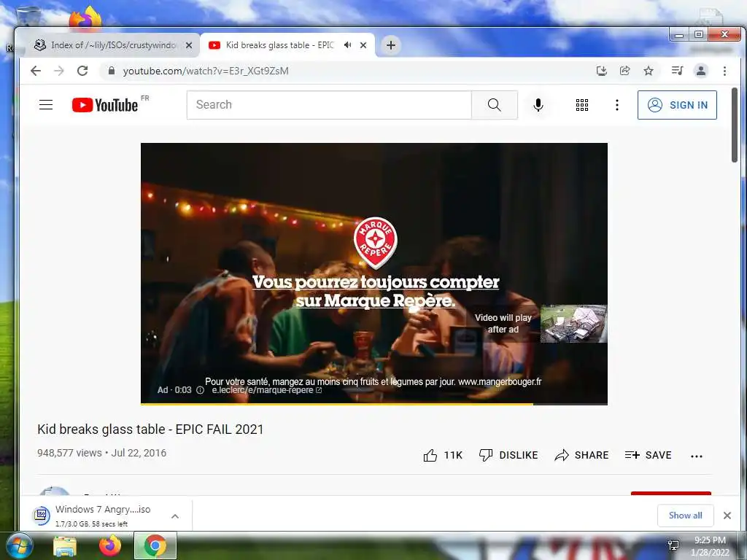Go to YouTube home via logo
Image resolution: width=747 pixels, height=560 pixels.
click(105, 105)
